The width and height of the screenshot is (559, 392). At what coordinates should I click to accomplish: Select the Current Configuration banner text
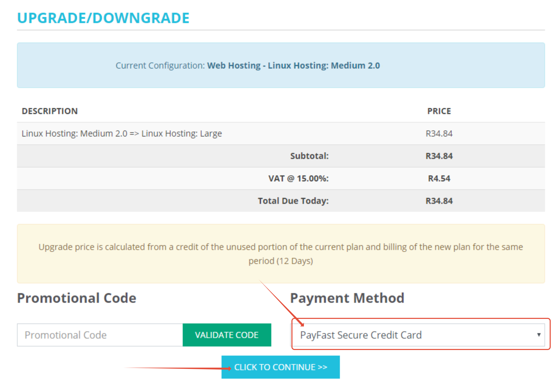pos(248,66)
